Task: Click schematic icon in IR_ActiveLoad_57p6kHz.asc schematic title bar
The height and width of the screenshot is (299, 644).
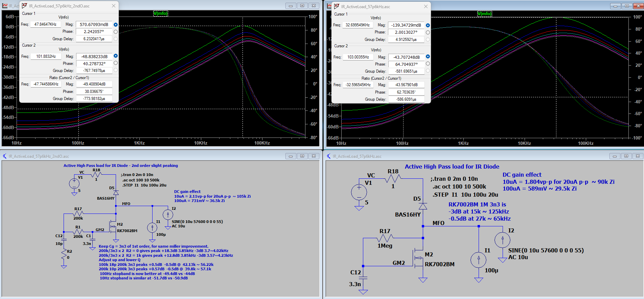Action: (x=329, y=156)
